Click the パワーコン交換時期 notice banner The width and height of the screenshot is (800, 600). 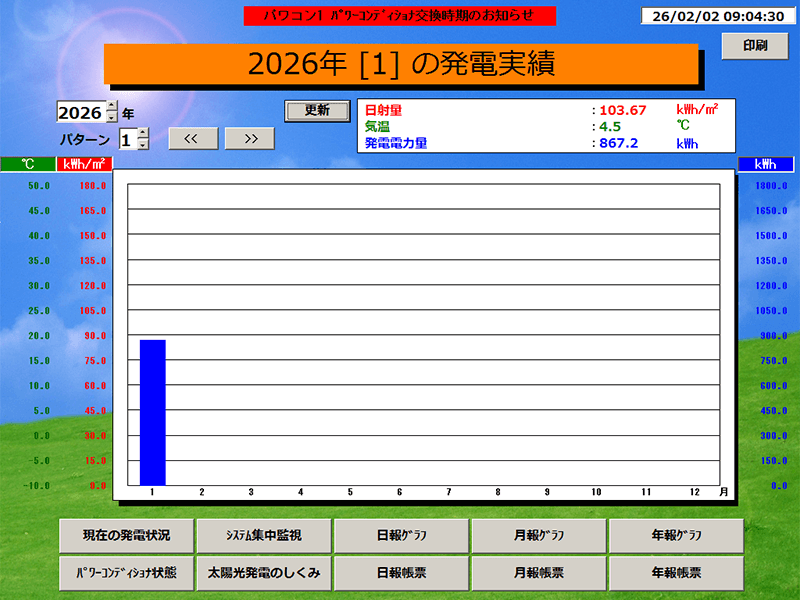402,13
